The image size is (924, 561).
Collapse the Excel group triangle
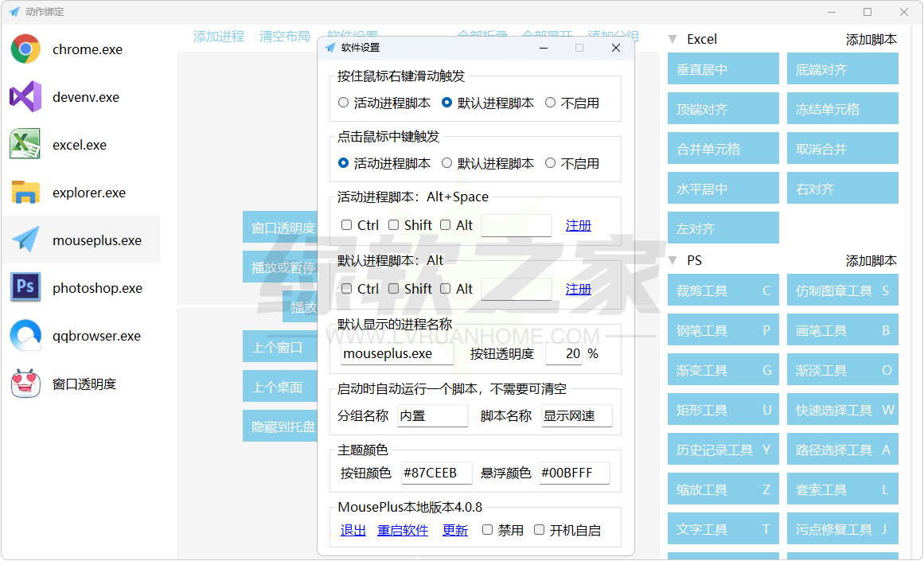pos(673,39)
